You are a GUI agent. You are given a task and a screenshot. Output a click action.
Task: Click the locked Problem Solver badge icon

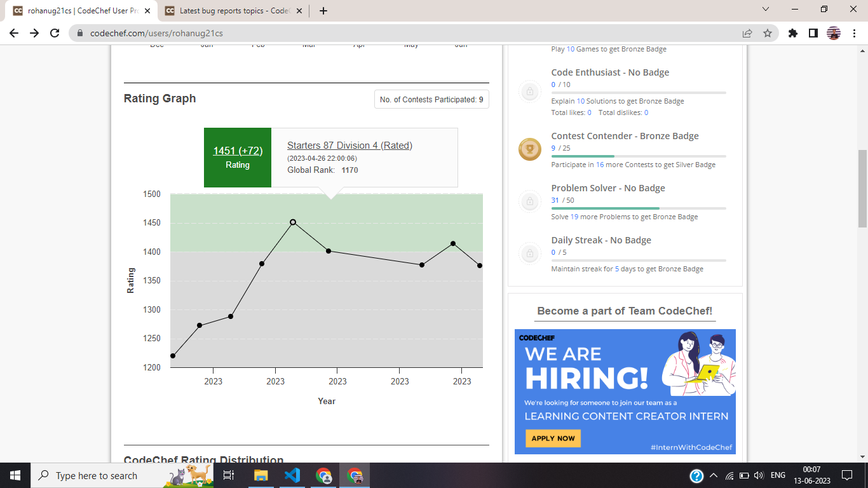point(529,201)
